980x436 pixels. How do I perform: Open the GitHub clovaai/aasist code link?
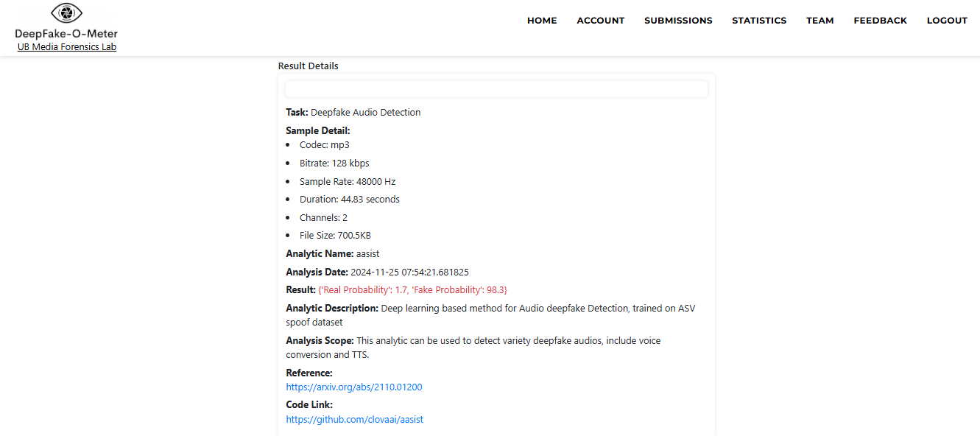(x=354, y=420)
